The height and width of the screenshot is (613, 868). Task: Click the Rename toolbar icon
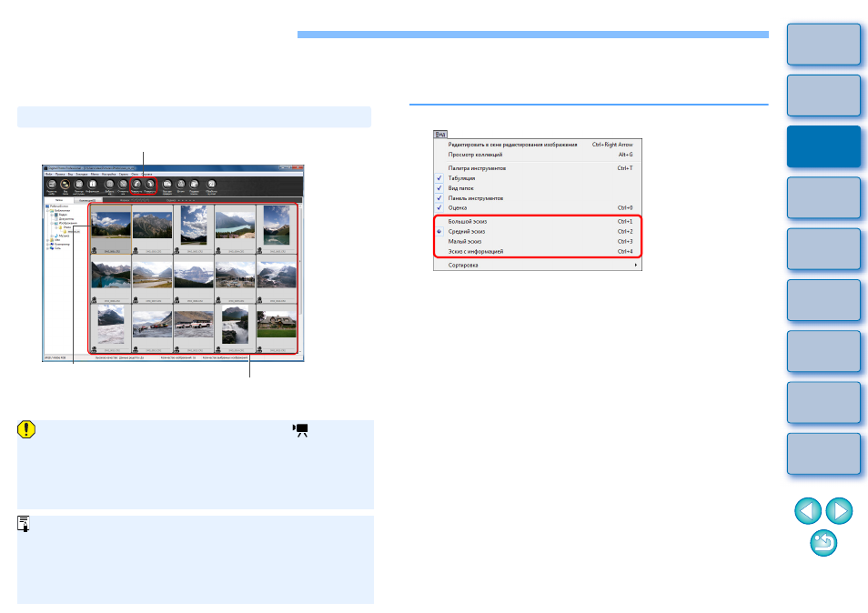tap(195, 185)
